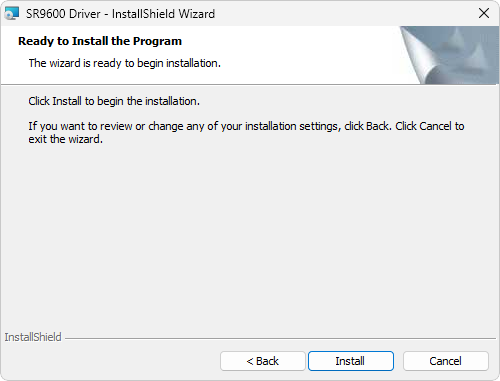Viewport: 500px width, 381px height.
Task: Click the horizontal separator line beside InstallShield label
Action: [280, 338]
